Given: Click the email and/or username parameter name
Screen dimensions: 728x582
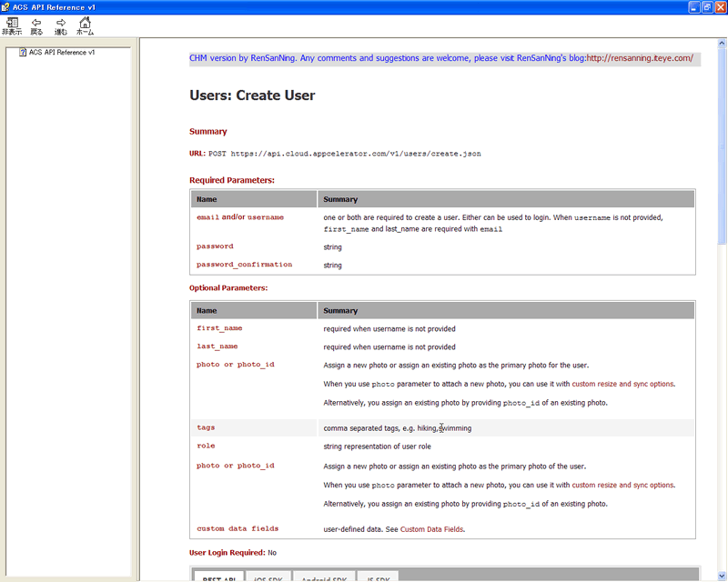Looking at the screenshot, I should click(240, 217).
